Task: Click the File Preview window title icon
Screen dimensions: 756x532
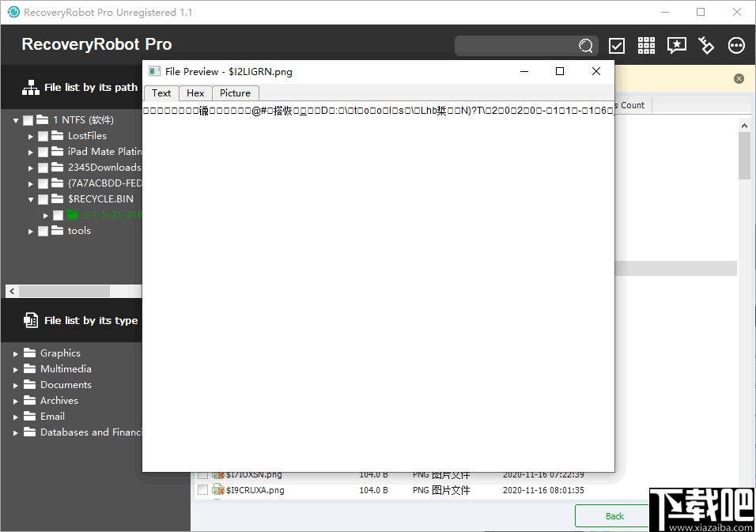Action: [154, 71]
